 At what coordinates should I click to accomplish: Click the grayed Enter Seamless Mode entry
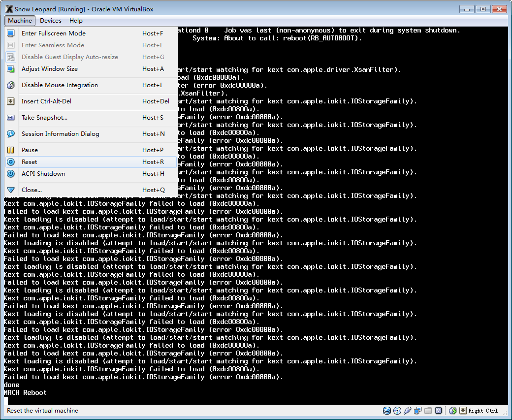click(x=91, y=45)
